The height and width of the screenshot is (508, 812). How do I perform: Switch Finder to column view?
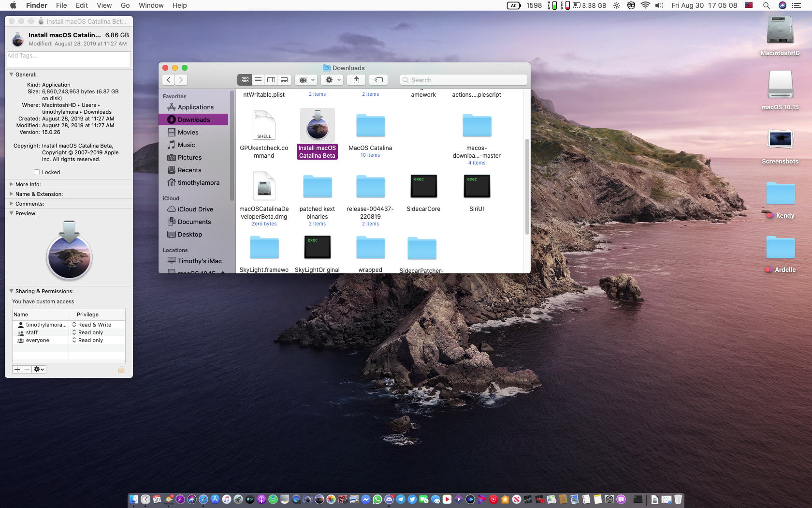(271, 80)
